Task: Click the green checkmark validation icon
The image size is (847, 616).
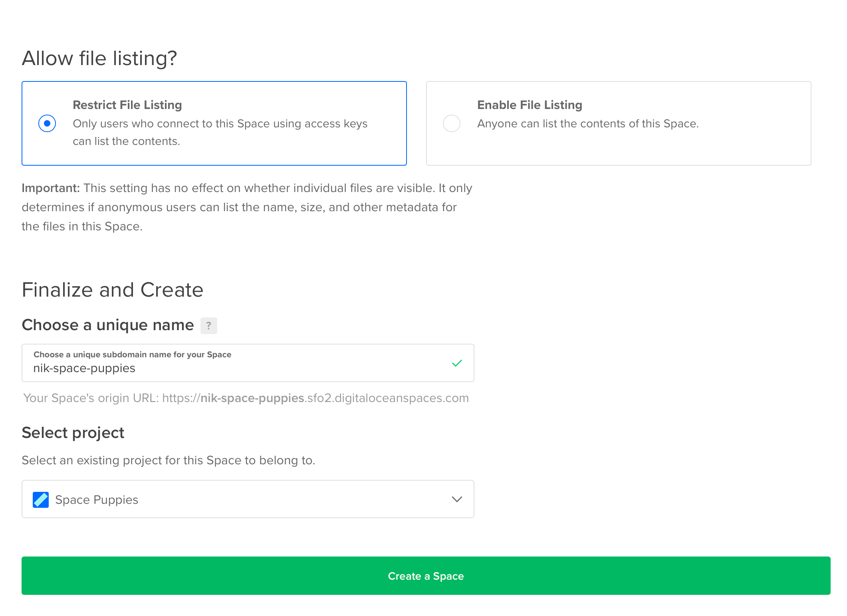Action: [x=457, y=363]
